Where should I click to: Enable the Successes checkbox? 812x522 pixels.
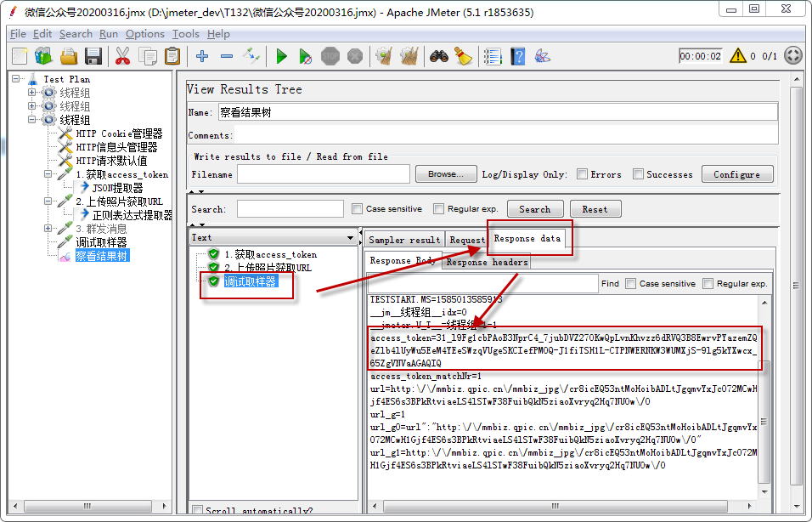pos(638,174)
